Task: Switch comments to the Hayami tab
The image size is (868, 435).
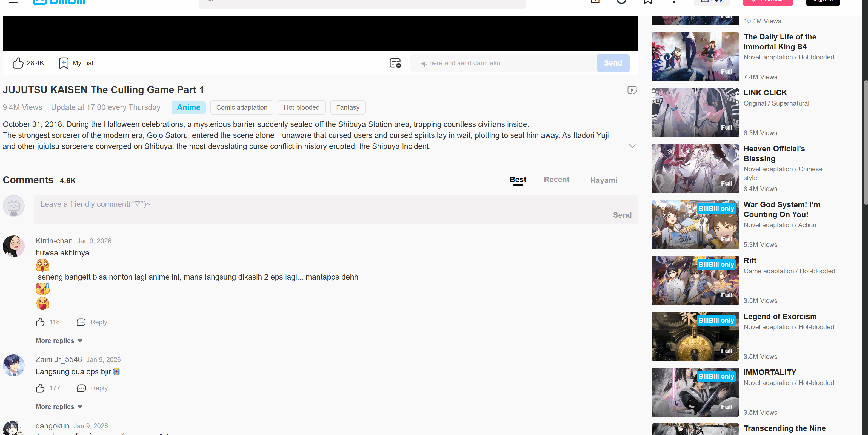Action: pyautogui.click(x=604, y=180)
